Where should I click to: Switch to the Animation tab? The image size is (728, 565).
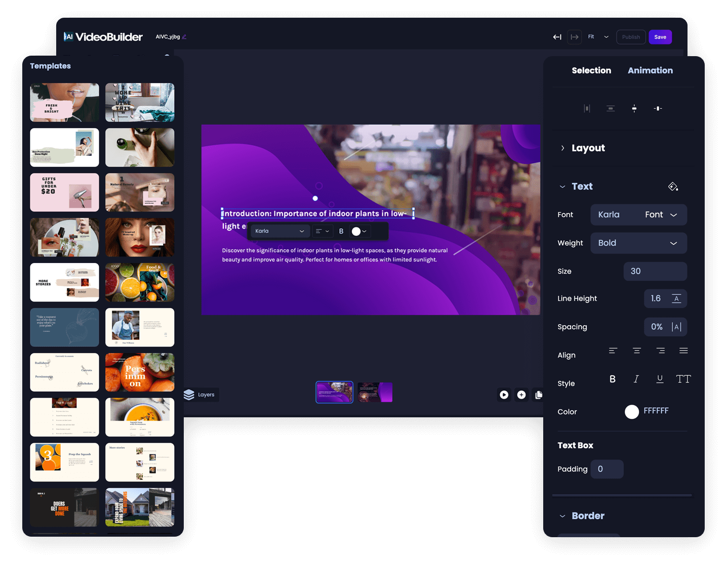point(650,70)
